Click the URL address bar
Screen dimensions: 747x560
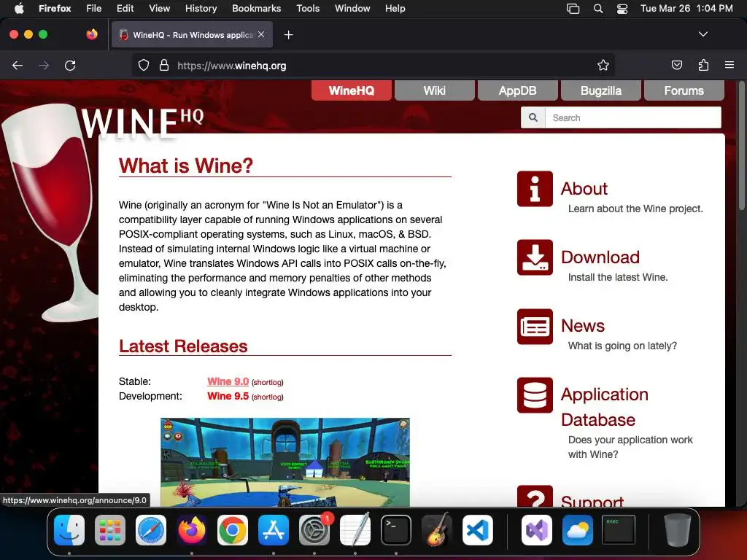[x=373, y=66]
